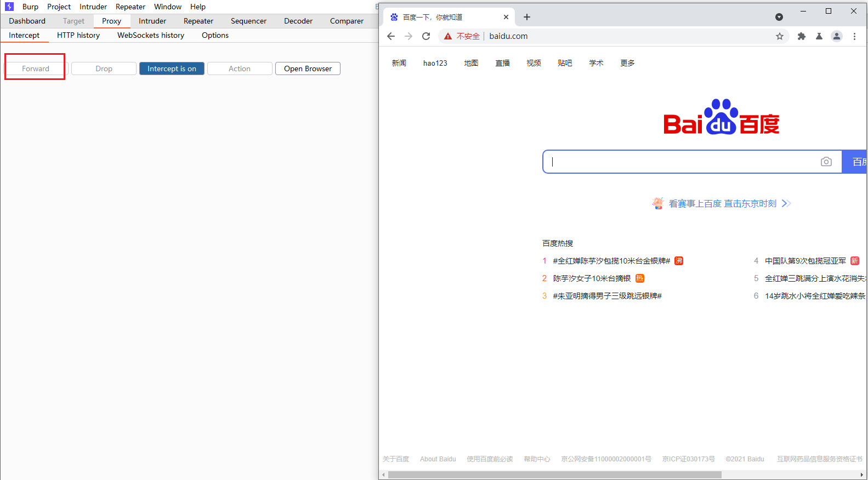Click the Forward button in Burp
This screenshot has width=868, height=480.
36,68
